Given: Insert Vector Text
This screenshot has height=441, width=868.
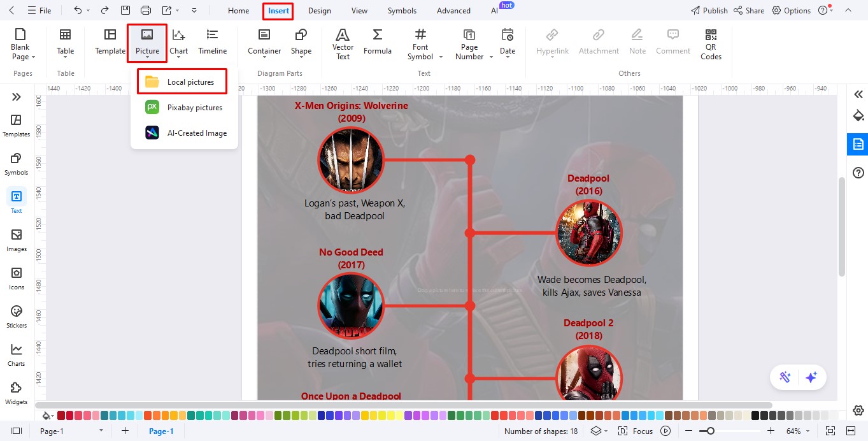Looking at the screenshot, I should (343, 44).
